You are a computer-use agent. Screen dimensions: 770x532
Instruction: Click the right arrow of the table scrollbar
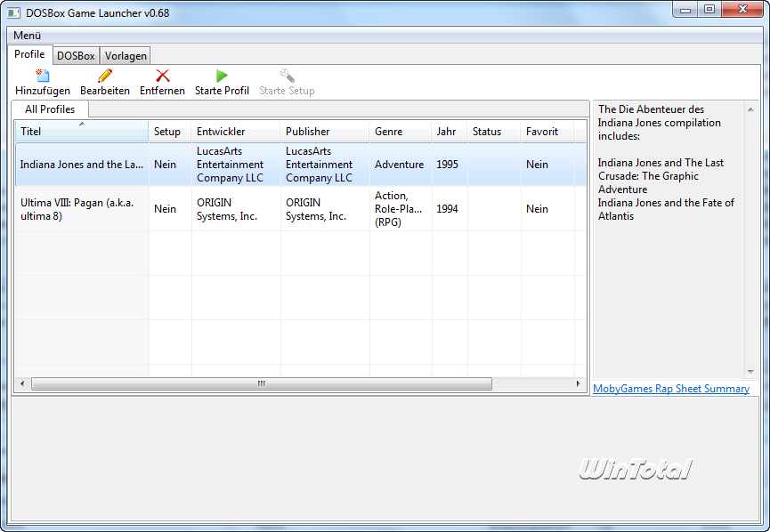tap(578, 383)
